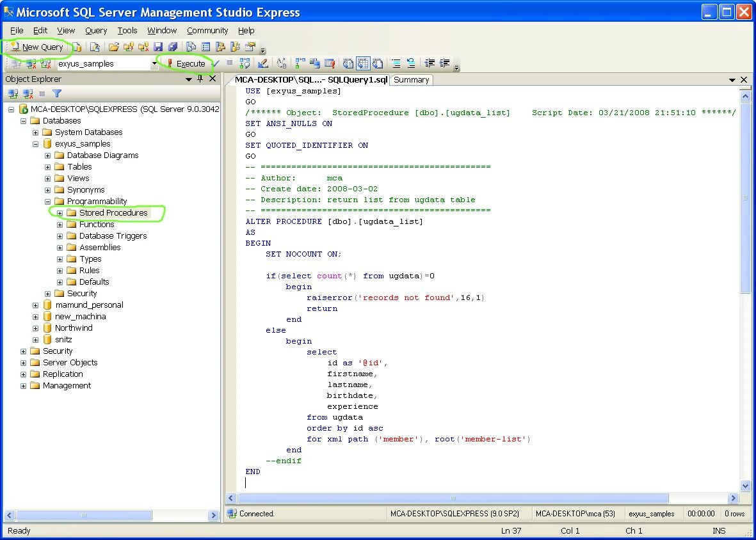Expand the Server Objects node
The image size is (756, 540).
coord(23,363)
